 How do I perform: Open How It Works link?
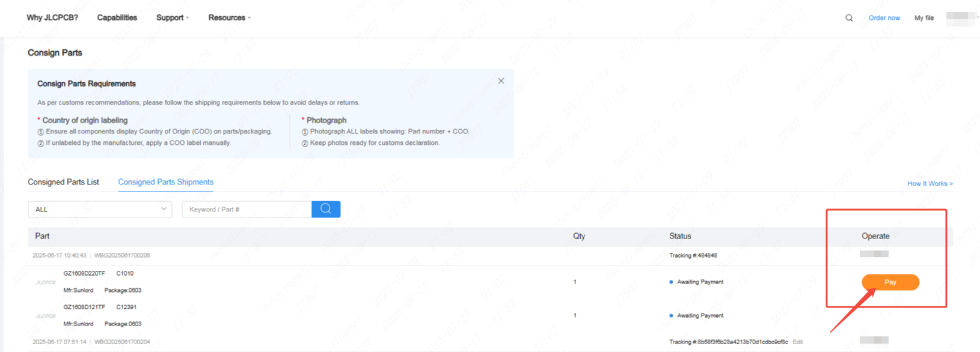click(x=930, y=184)
